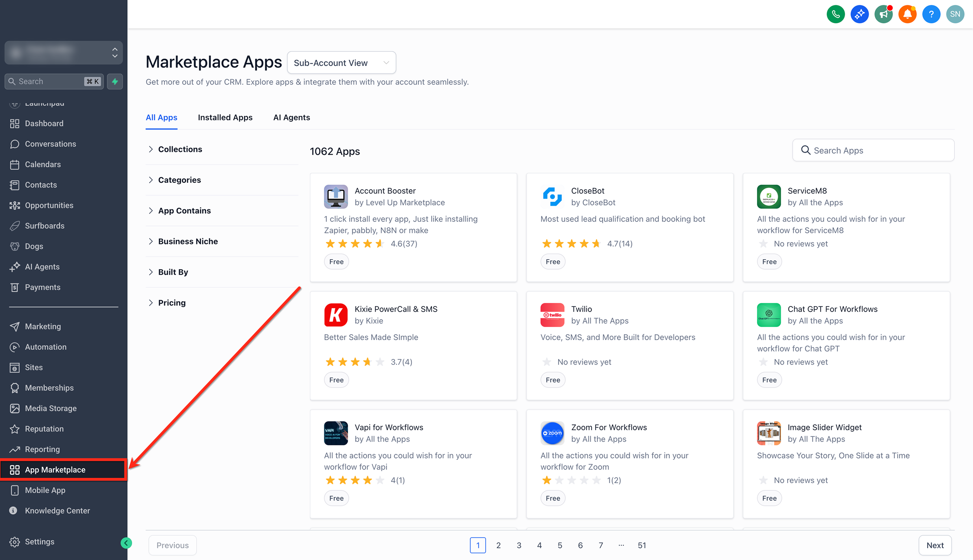Open the blue help question icon
Image resolution: width=973 pixels, height=560 pixels.
[x=931, y=14]
